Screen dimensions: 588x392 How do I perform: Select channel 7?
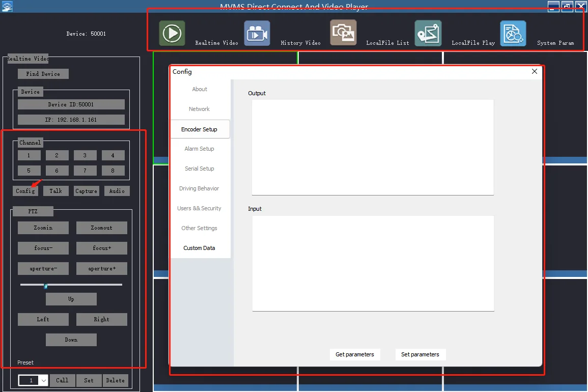point(85,171)
